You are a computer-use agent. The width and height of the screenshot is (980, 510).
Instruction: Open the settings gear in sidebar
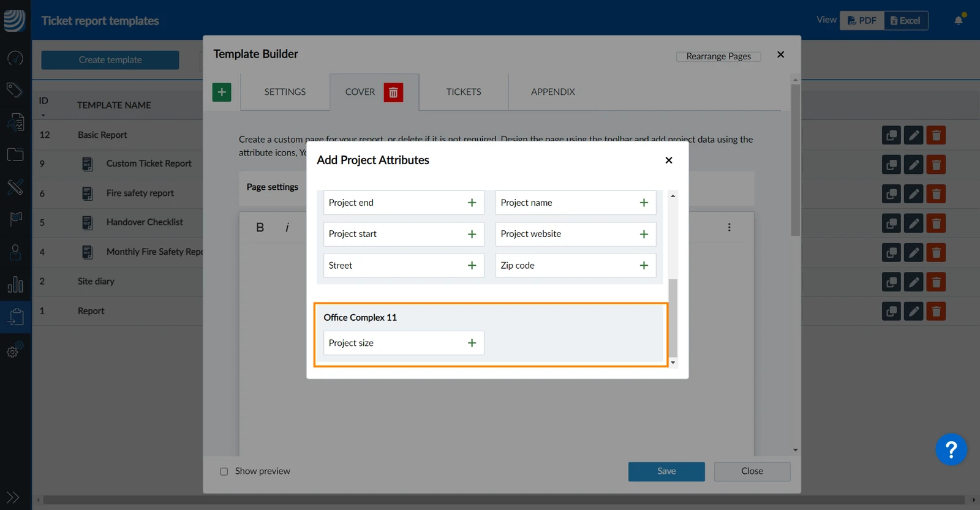pos(15,350)
